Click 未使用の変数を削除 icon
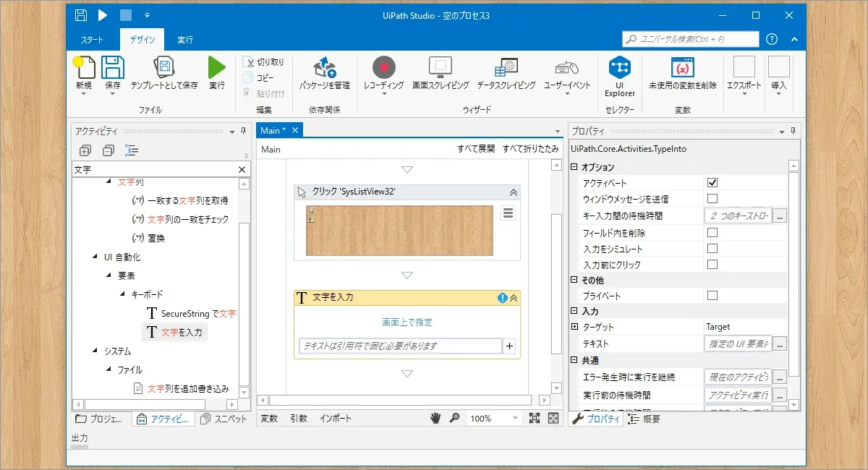 pyautogui.click(x=683, y=67)
